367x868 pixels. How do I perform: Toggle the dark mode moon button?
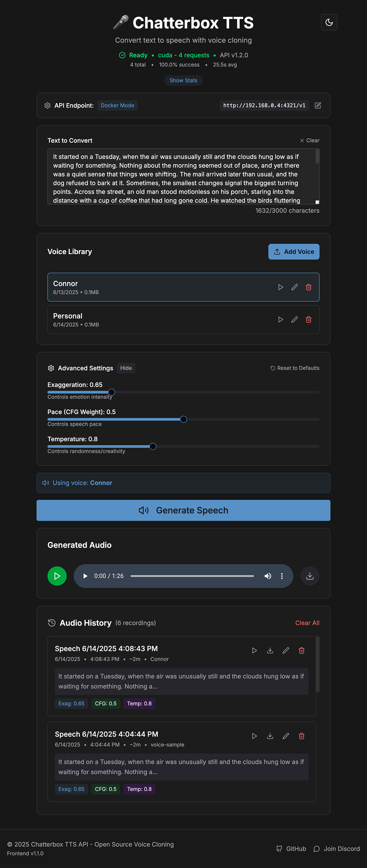tap(328, 22)
